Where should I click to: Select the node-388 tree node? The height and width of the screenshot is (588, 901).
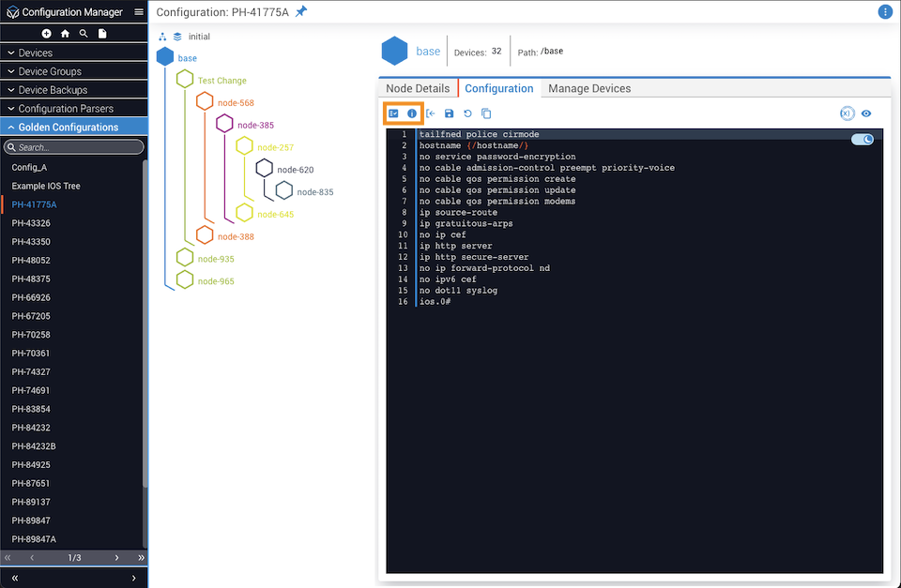point(205,235)
